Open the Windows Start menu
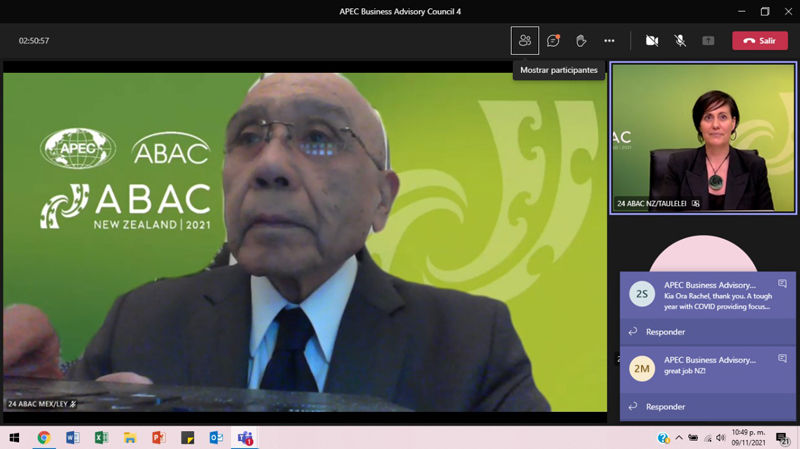 pyautogui.click(x=14, y=438)
